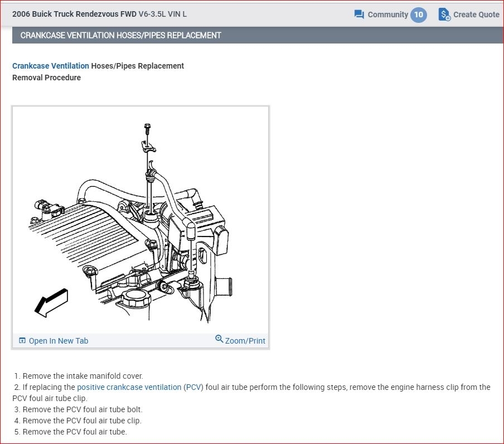Screen dimensions: 504x444
Task: Select the Create Quote text button
Action: click(x=476, y=15)
